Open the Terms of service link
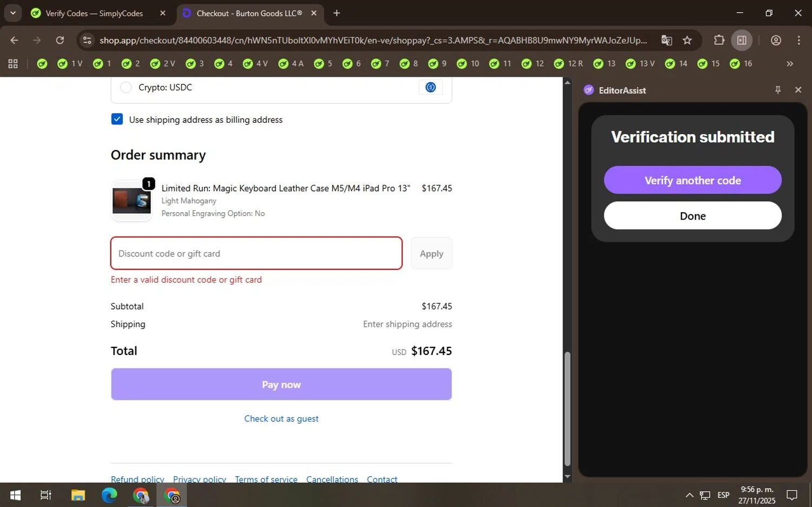The image size is (812, 507). coord(266,479)
